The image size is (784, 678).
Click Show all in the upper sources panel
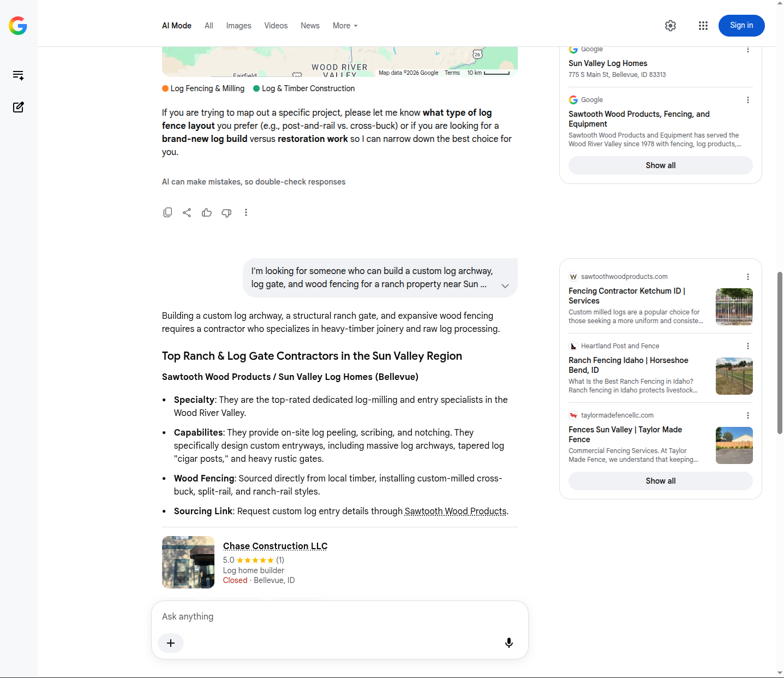tap(661, 165)
